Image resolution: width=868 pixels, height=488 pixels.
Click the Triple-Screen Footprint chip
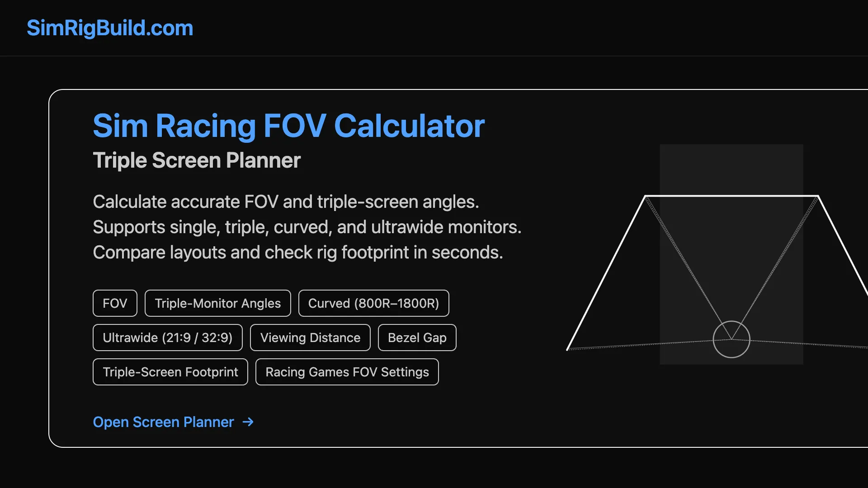click(170, 372)
